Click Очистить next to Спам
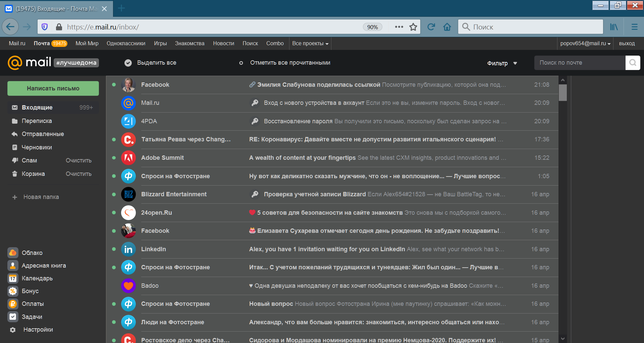The height and width of the screenshot is (343, 644). coord(78,160)
